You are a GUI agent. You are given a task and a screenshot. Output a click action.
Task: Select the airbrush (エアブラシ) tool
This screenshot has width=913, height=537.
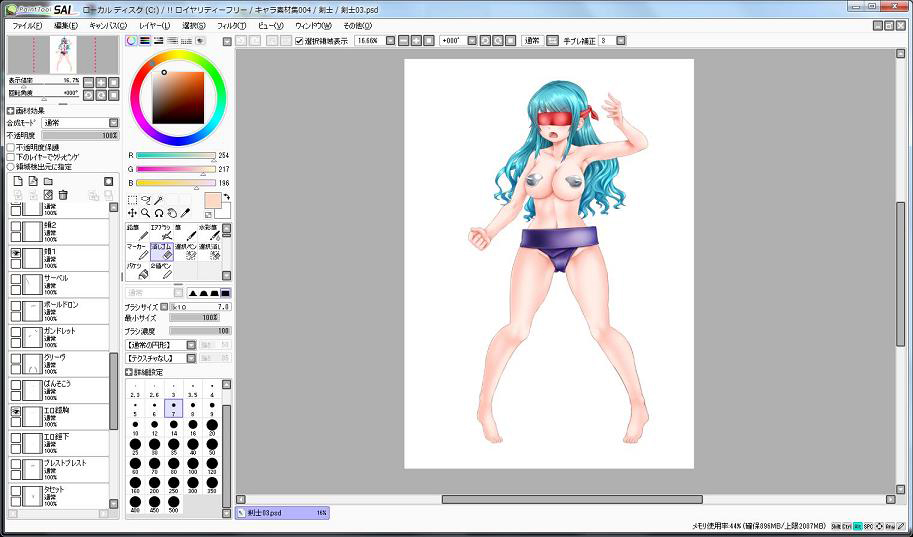coord(161,232)
